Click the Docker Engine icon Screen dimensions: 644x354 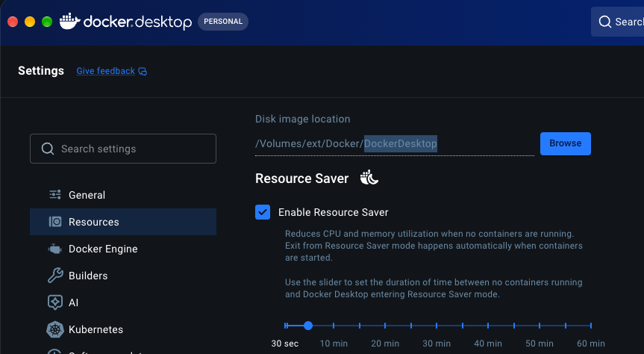coord(54,249)
